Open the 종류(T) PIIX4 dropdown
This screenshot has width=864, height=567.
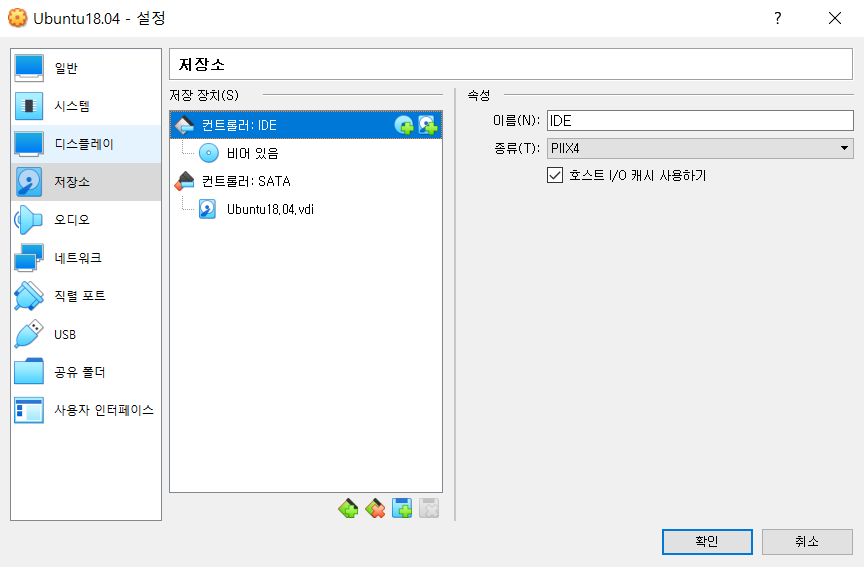pyautogui.click(x=700, y=148)
